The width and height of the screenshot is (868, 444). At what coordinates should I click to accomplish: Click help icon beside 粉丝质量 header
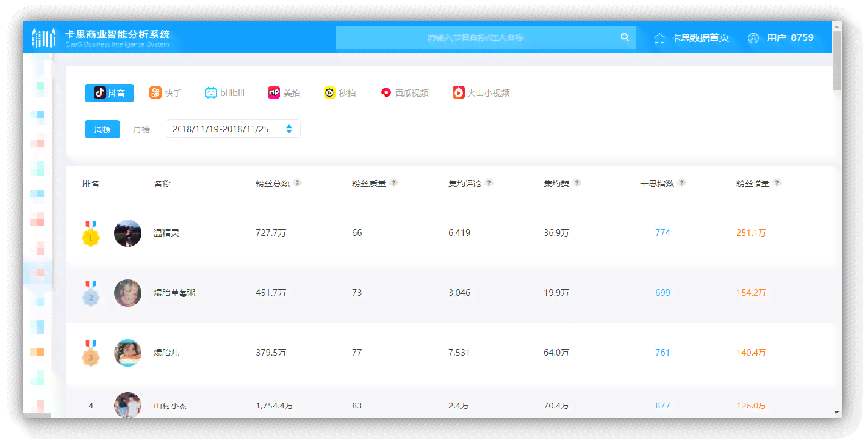[393, 183]
